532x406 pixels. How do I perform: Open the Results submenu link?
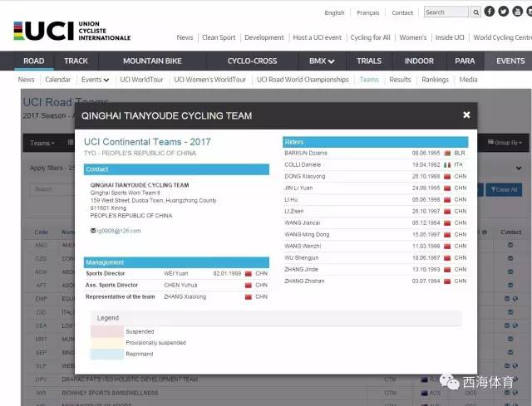[400, 80]
